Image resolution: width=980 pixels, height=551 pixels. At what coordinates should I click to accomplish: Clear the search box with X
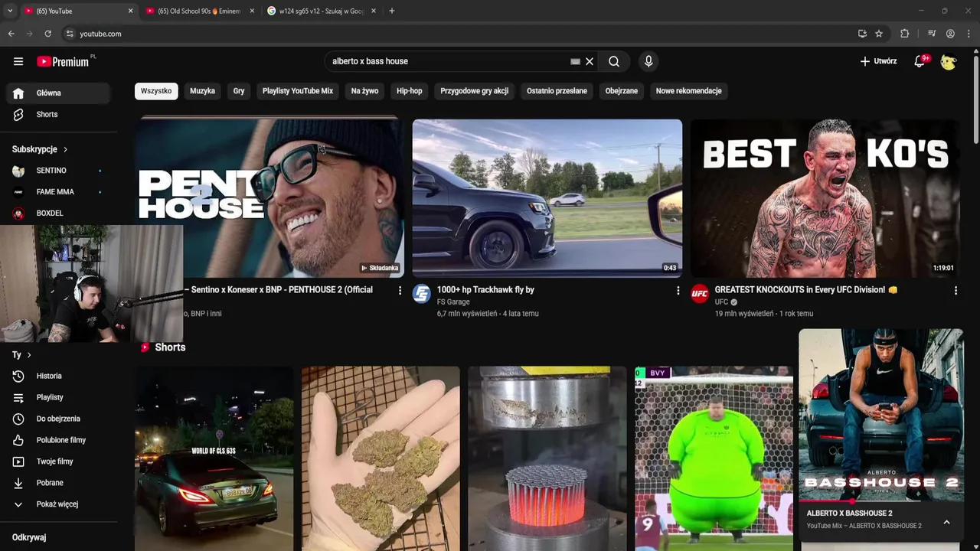coord(590,61)
